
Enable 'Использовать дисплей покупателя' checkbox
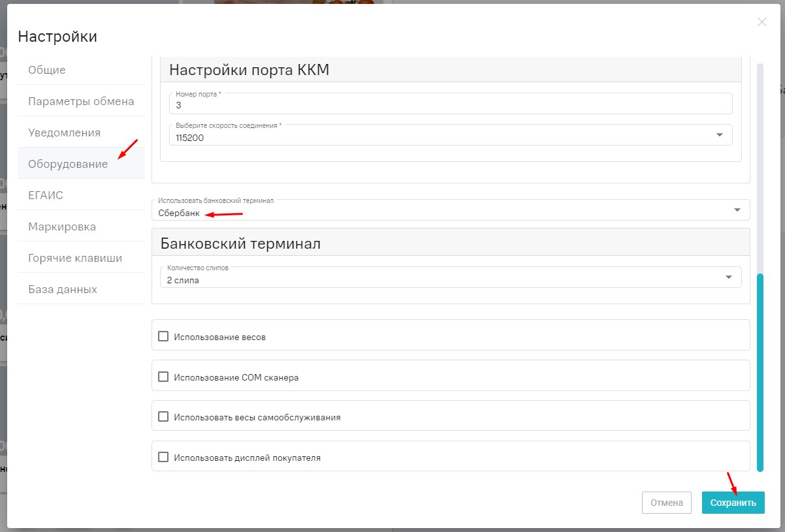pyautogui.click(x=163, y=458)
